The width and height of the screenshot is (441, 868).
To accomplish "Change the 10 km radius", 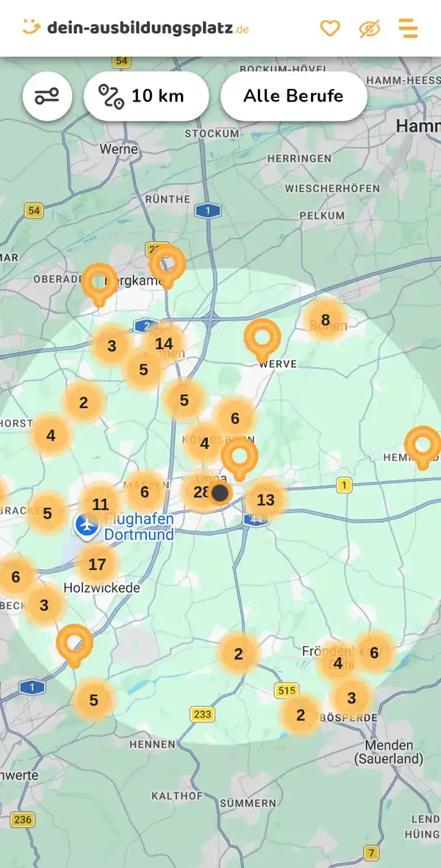I will tap(146, 96).
